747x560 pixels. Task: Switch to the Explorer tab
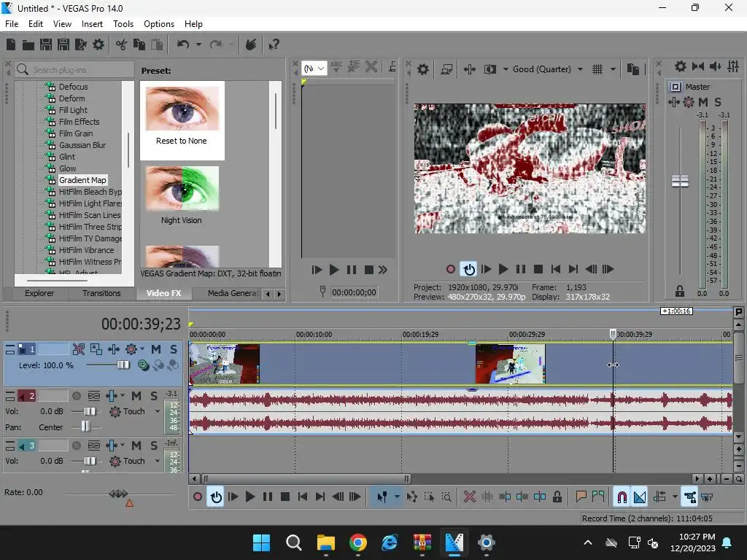[x=39, y=293]
